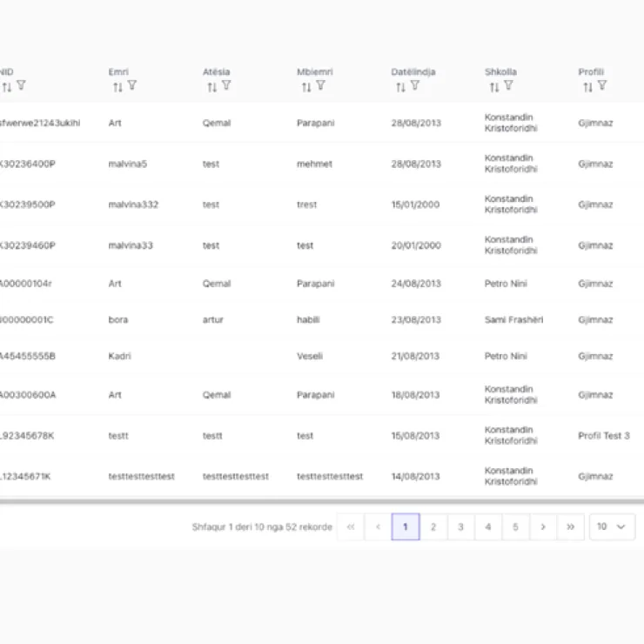The width and height of the screenshot is (644, 644).
Task: Open rows-per-page dropdown showing 10
Action: click(612, 527)
